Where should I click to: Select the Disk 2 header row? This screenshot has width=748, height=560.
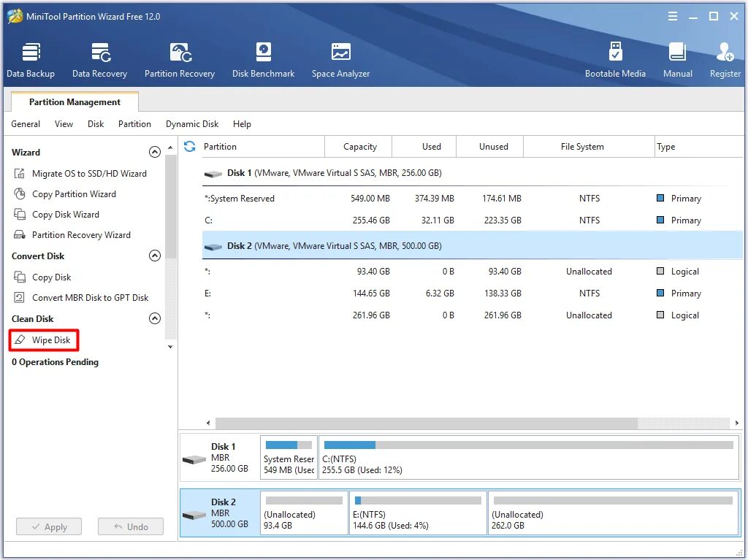coord(473,245)
